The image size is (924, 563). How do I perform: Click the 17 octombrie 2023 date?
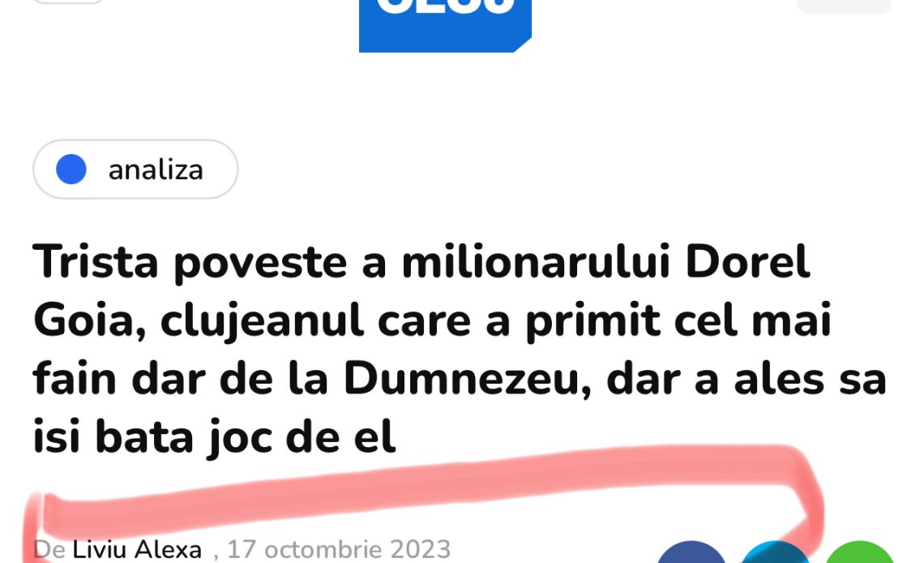pyautogui.click(x=339, y=549)
